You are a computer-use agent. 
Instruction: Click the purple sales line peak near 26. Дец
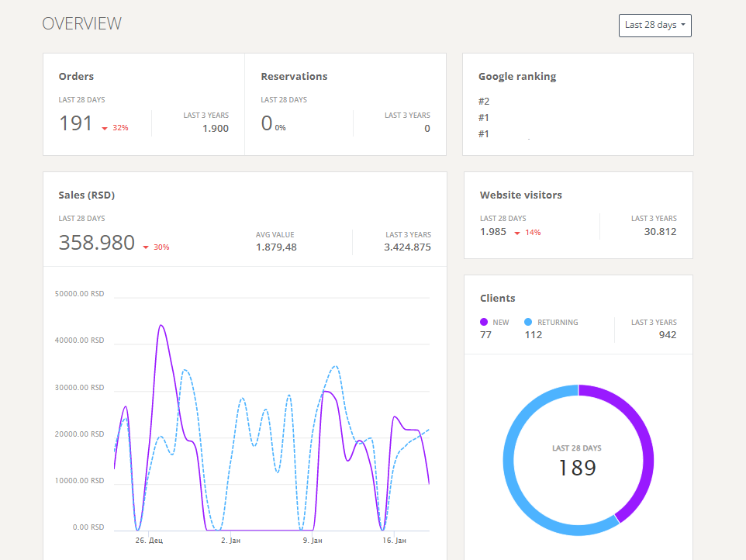tap(161, 326)
